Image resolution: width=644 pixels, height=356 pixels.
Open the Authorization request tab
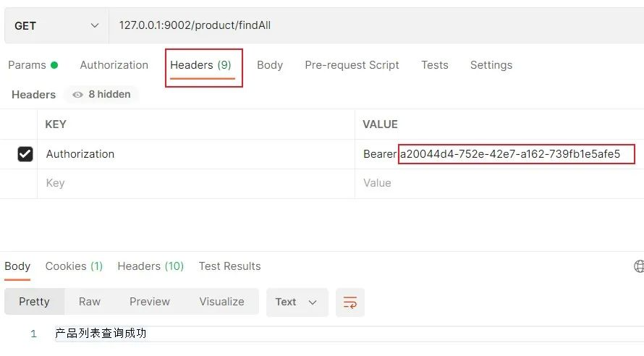point(114,65)
